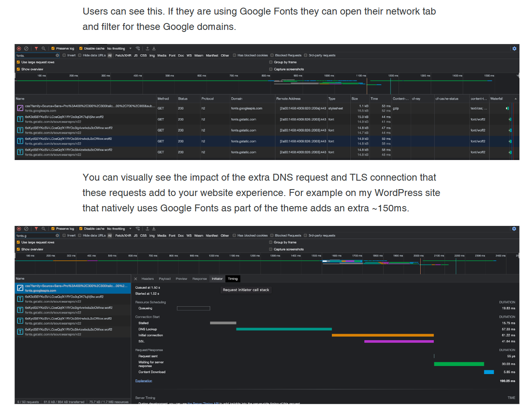Switch to the Preview tab in details pane
The image size is (532, 413).
click(x=181, y=279)
